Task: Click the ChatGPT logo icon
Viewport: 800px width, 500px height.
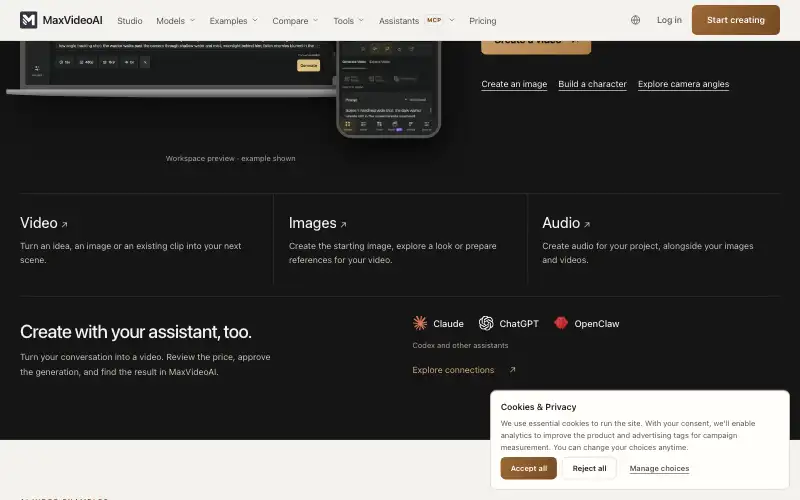Action: pos(486,323)
